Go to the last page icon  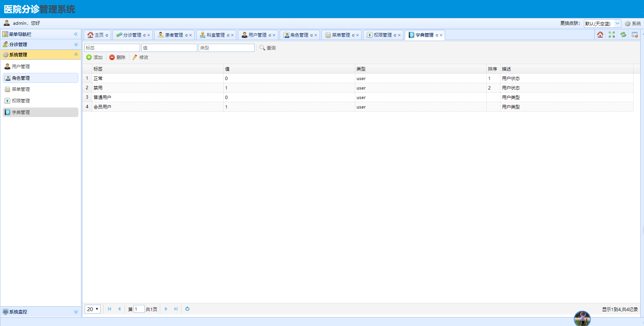point(176,309)
